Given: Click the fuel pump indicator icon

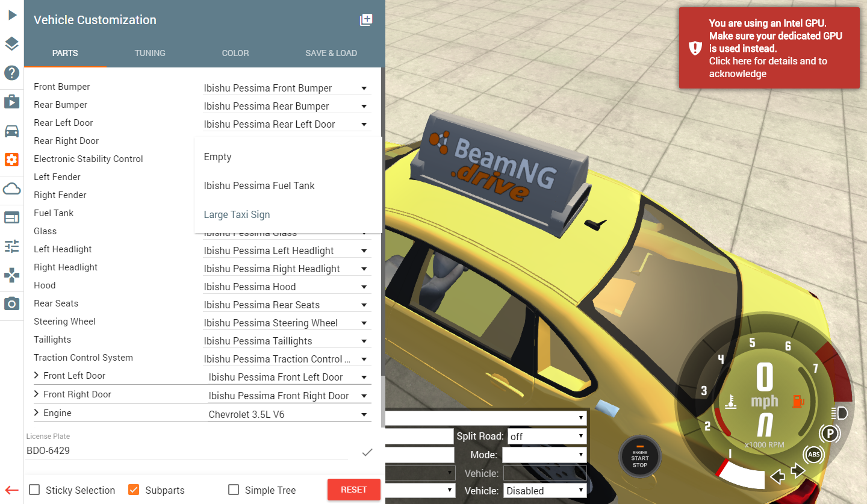Looking at the screenshot, I should (x=798, y=401).
